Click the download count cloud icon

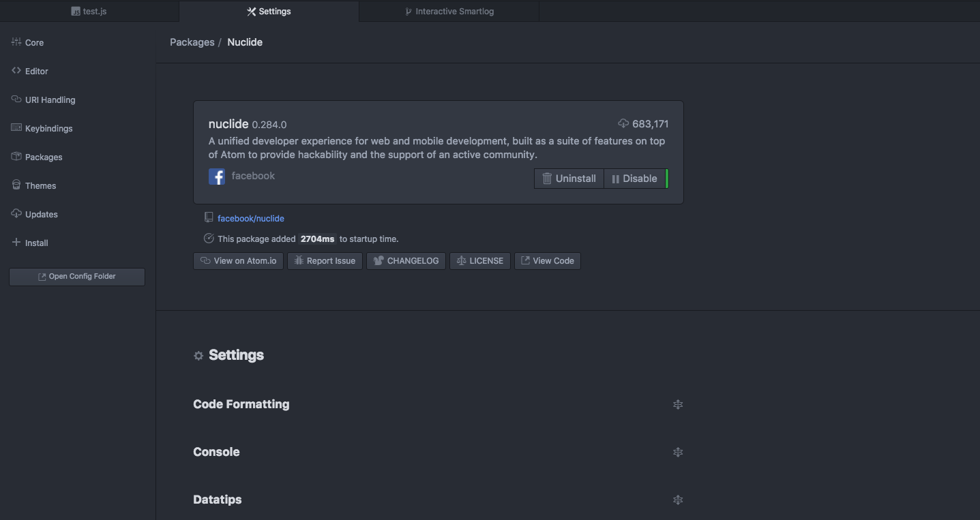coord(623,123)
